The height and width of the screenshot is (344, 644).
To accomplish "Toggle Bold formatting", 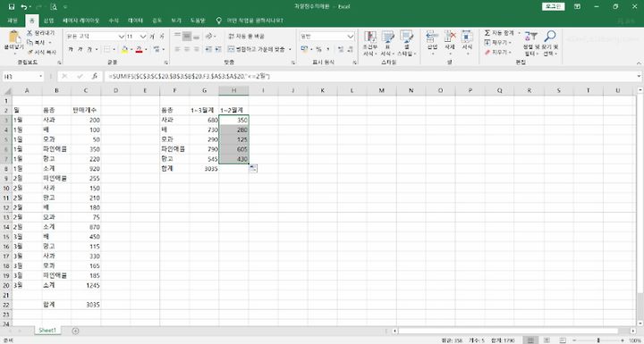I will [x=71, y=49].
